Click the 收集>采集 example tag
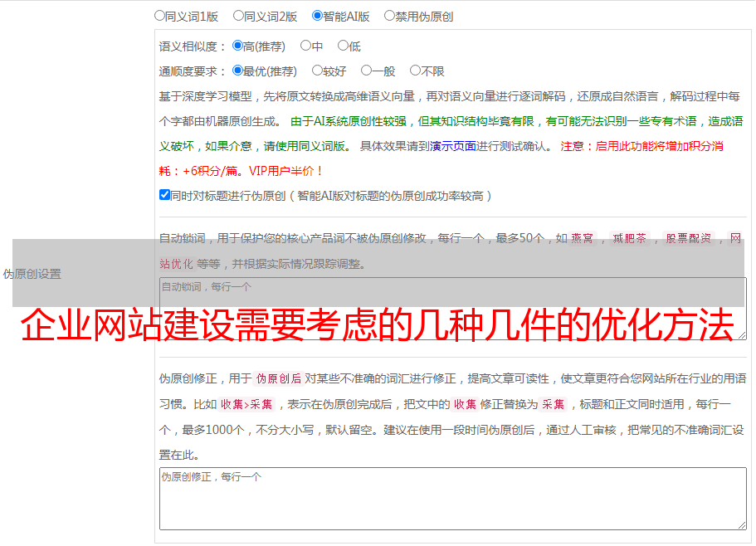Viewport: 756px width, 546px height. pyautogui.click(x=246, y=404)
